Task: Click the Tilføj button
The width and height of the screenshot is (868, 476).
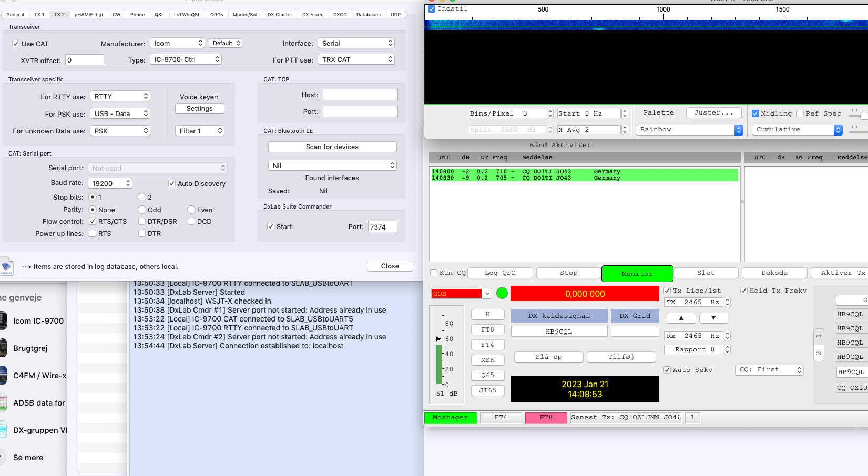Action: pos(621,357)
